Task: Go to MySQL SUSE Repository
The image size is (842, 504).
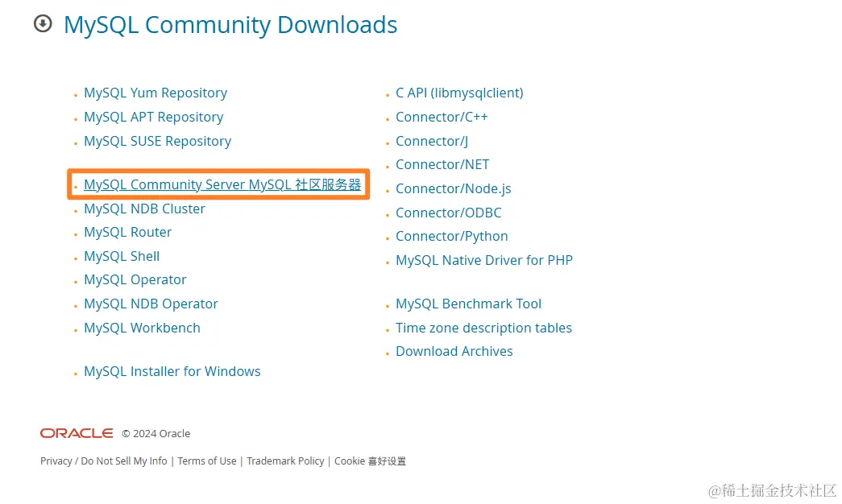Action: coord(157,141)
